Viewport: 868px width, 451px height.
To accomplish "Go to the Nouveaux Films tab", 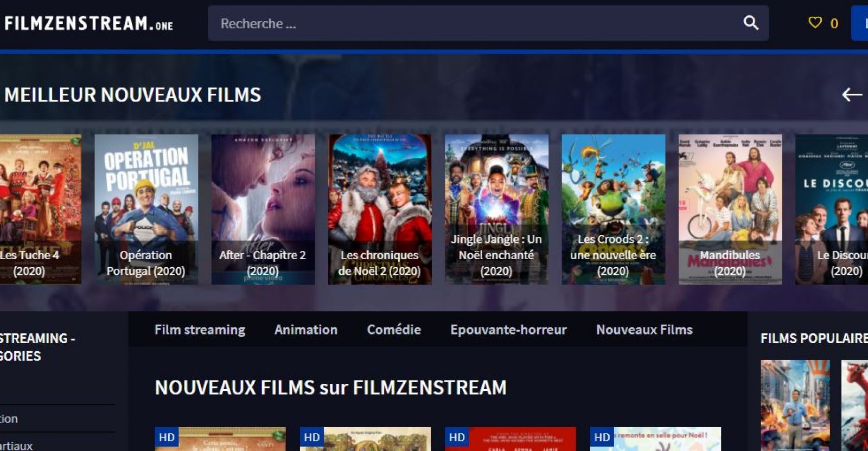I will pyautogui.click(x=644, y=330).
